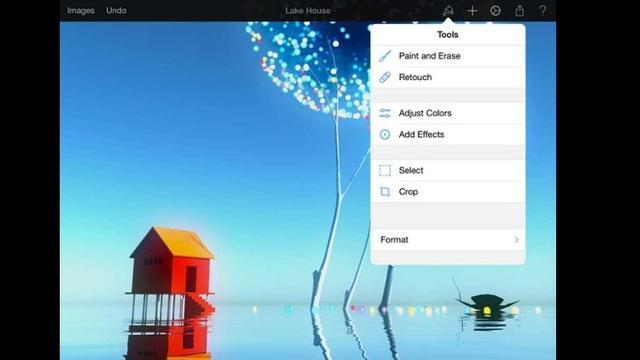
Task: Expand Format using its chevron arrow
Action: 517,240
